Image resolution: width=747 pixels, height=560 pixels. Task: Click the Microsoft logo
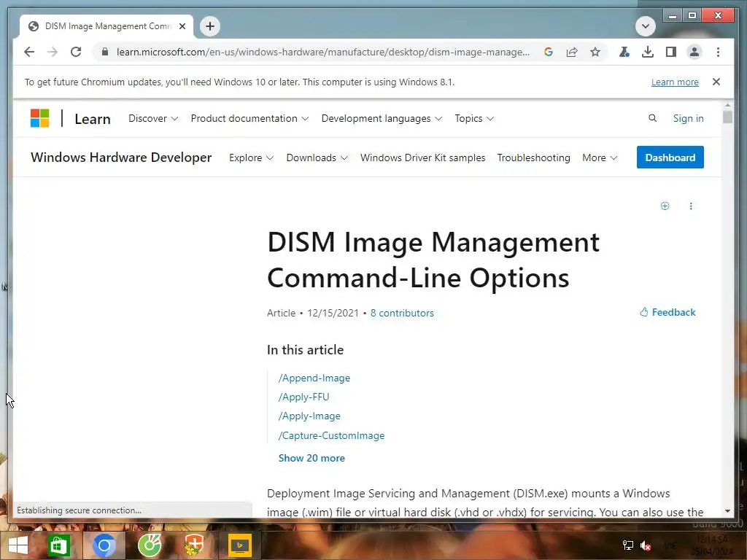(x=40, y=118)
